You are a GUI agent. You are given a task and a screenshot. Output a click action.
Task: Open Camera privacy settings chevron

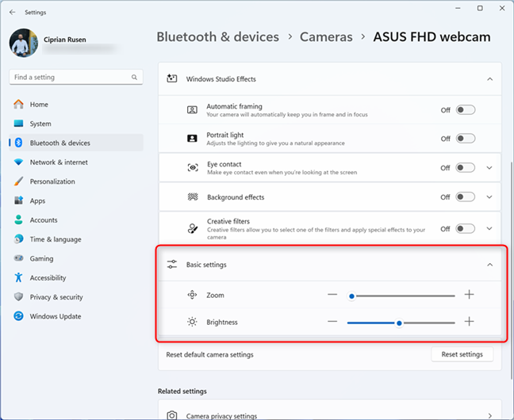click(489, 416)
